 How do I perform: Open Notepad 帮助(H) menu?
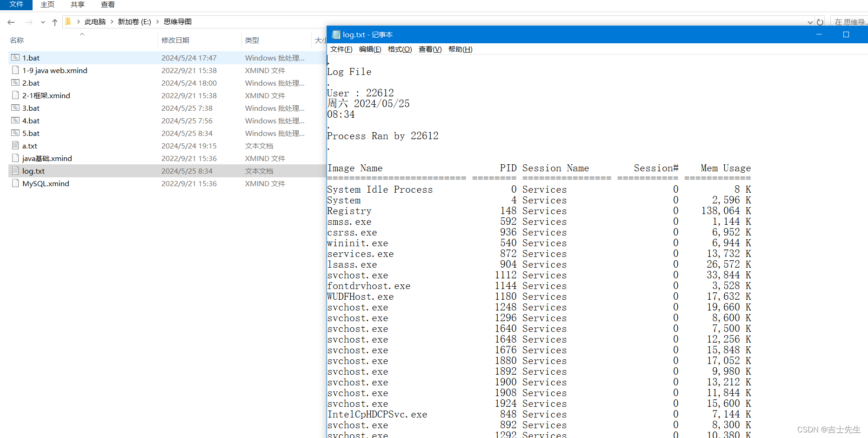pos(461,49)
